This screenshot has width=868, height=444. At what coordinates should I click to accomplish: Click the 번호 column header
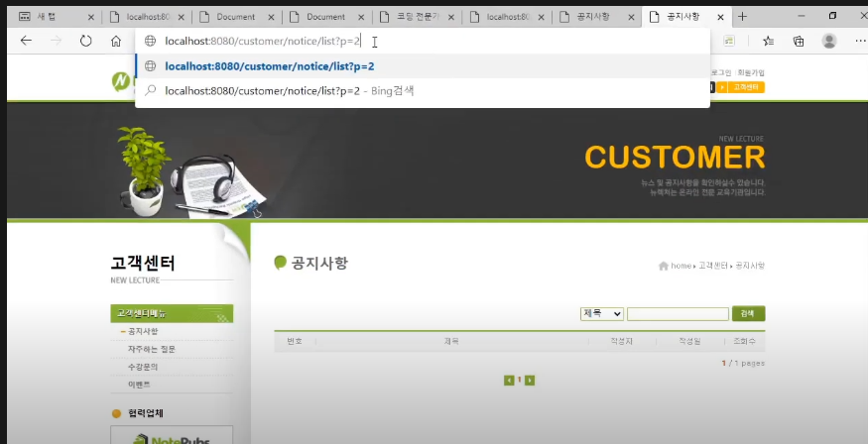click(x=295, y=342)
